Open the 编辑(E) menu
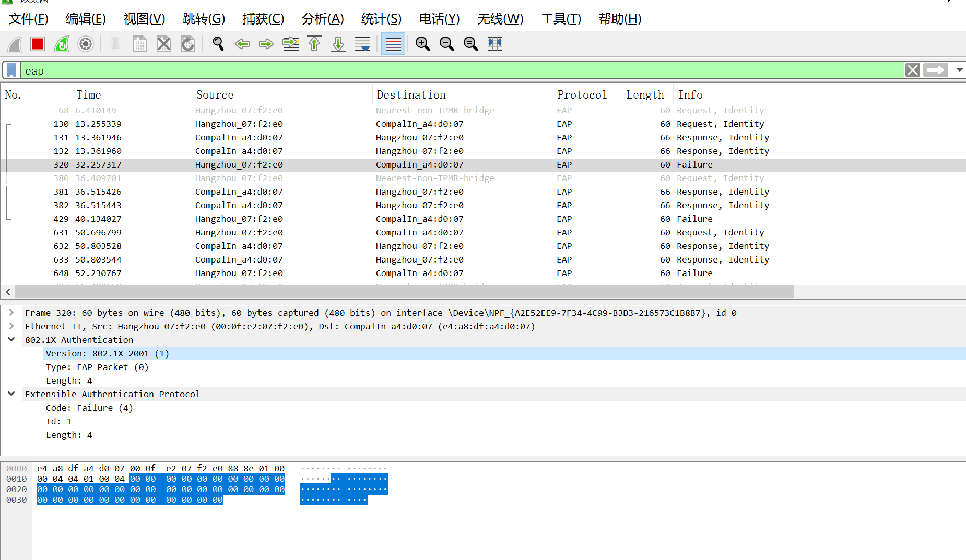The height and width of the screenshot is (560, 966). point(86,19)
